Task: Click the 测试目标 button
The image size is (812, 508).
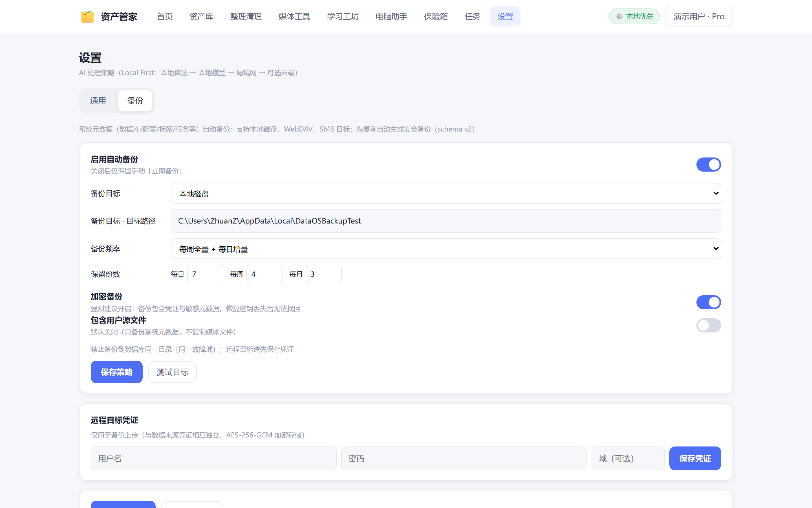Action: pyautogui.click(x=173, y=372)
